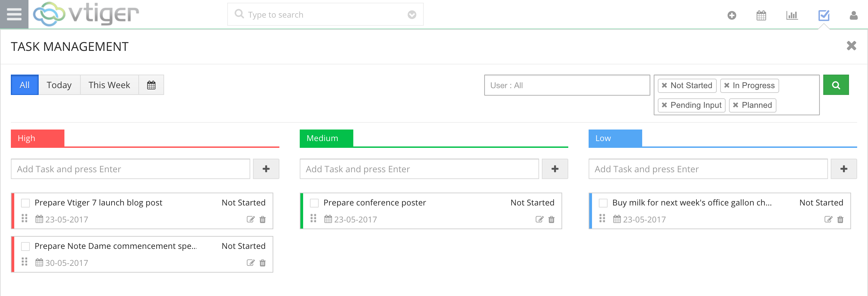Check off Prepare Vtiger 7 launch blog post
This screenshot has height=296, width=868.
pyautogui.click(x=25, y=203)
